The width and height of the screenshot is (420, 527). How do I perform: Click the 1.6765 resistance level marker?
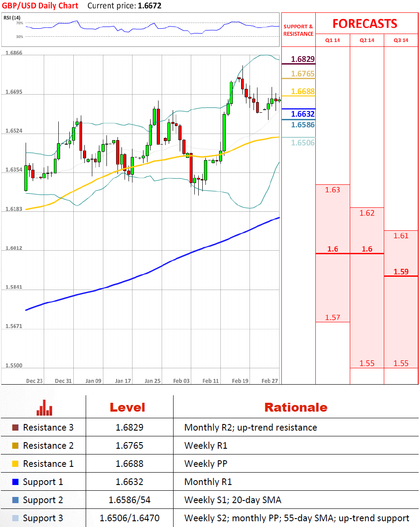click(303, 73)
